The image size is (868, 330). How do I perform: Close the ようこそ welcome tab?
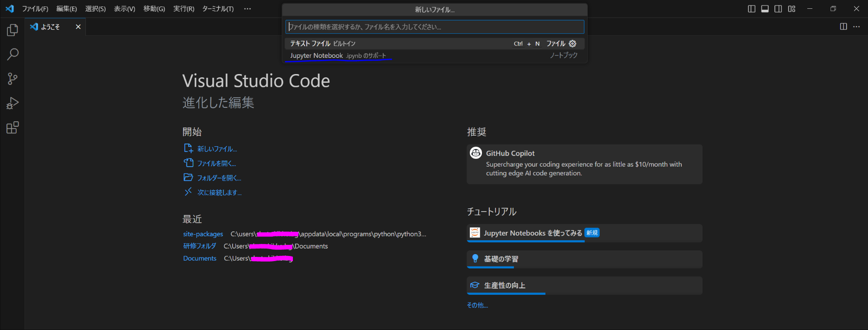(x=78, y=27)
